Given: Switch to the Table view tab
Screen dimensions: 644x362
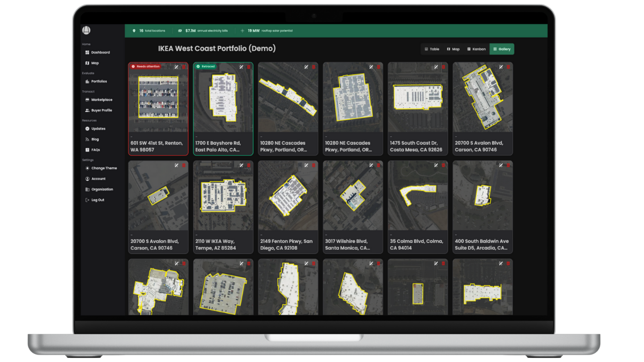Looking at the screenshot, I should [x=432, y=49].
